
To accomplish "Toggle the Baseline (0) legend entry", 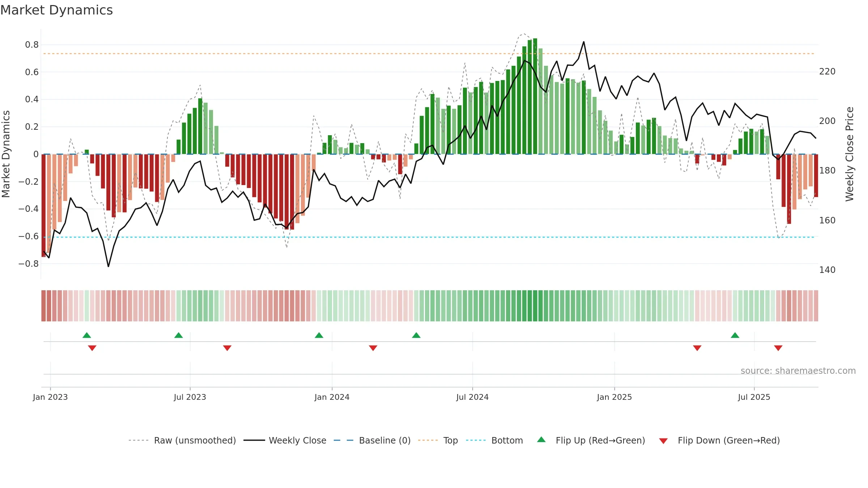I will [x=372, y=440].
